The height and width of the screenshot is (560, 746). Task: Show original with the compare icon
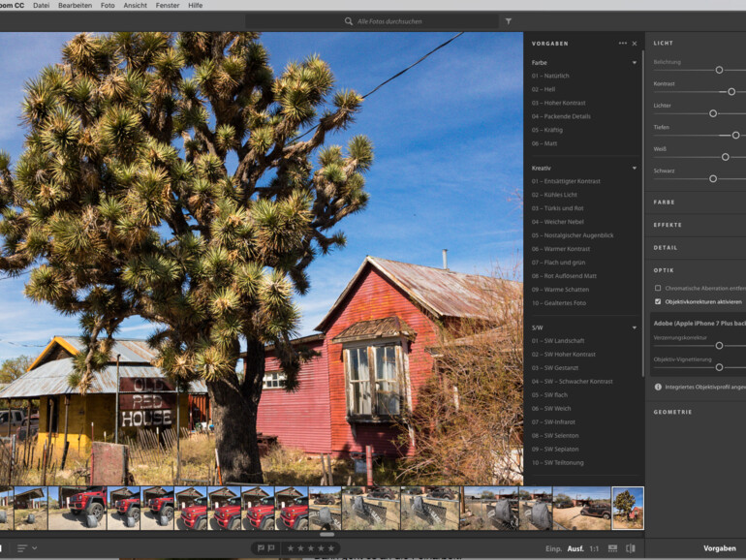tap(631, 548)
